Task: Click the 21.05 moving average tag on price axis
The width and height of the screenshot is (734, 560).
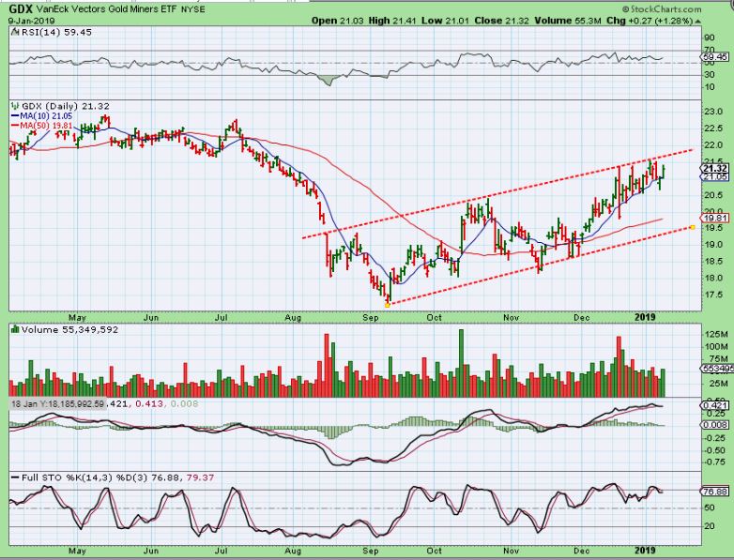Action: point(715,177)
